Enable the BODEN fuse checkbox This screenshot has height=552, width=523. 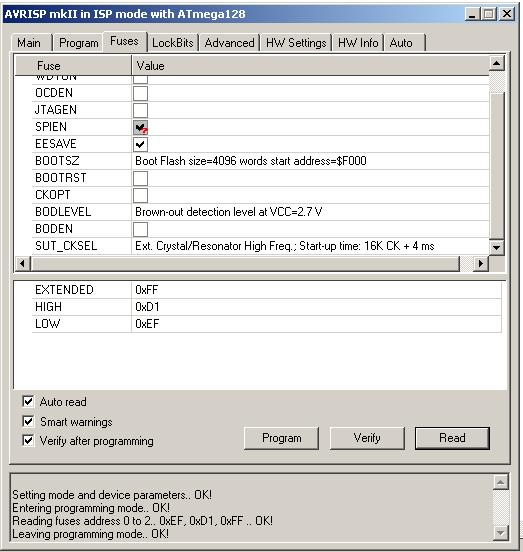click(140, 229)
